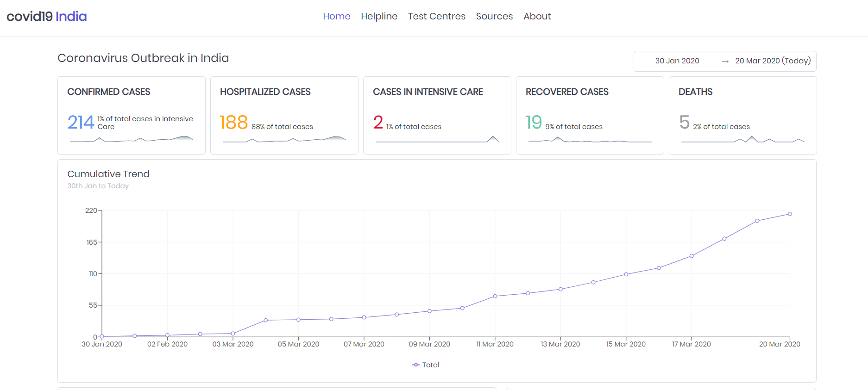Click the '9% of total cases' text
Viewport: 868px width, 390px height.
coord(574,127)
